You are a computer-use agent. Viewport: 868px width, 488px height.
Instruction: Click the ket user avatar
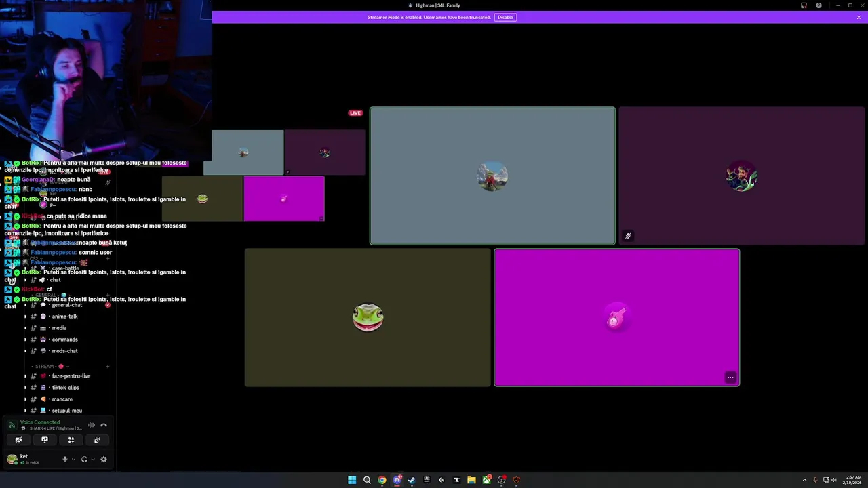[x=12, y=459]
